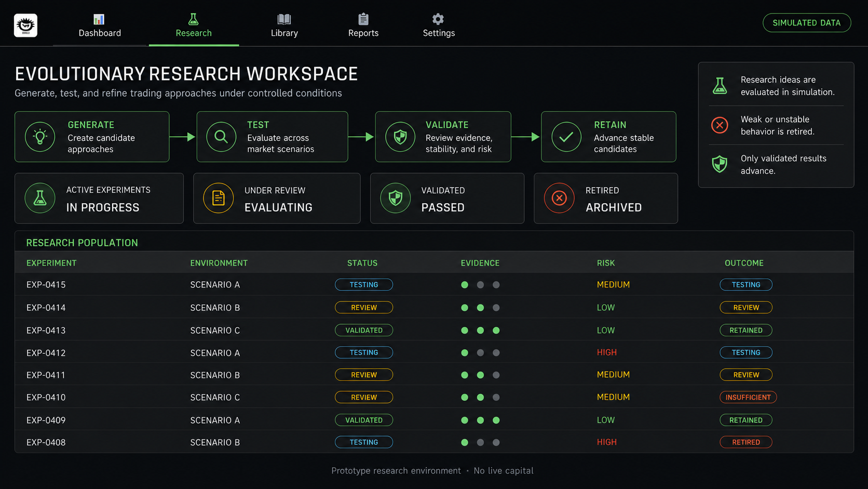Select experiment EXP-0412
The image size is (868, 489).
(x=434, y=352)
